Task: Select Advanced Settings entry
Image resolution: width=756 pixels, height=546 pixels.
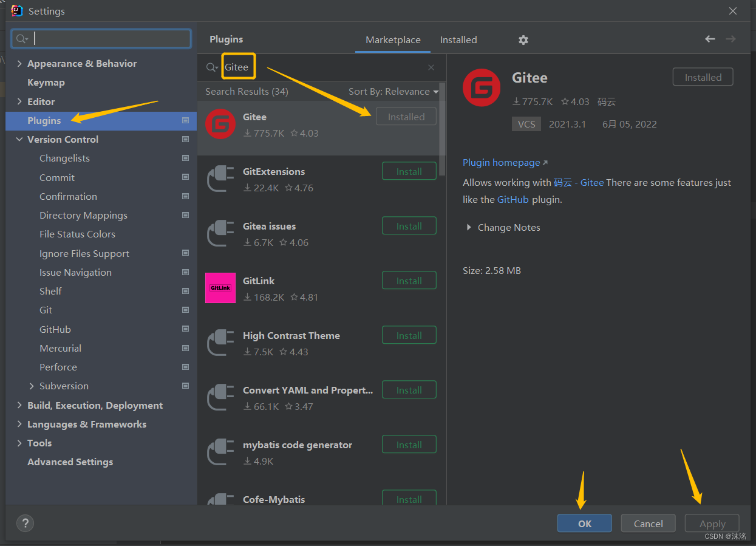Action: pos(70,462)
